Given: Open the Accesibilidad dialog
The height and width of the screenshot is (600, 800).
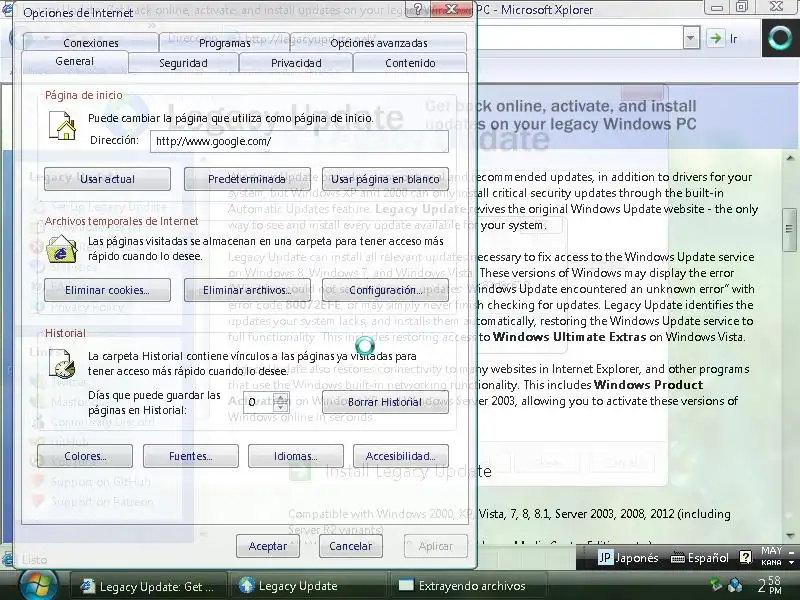Looking at the screenshot, I should pyautogui.click(x=401, y=456).
